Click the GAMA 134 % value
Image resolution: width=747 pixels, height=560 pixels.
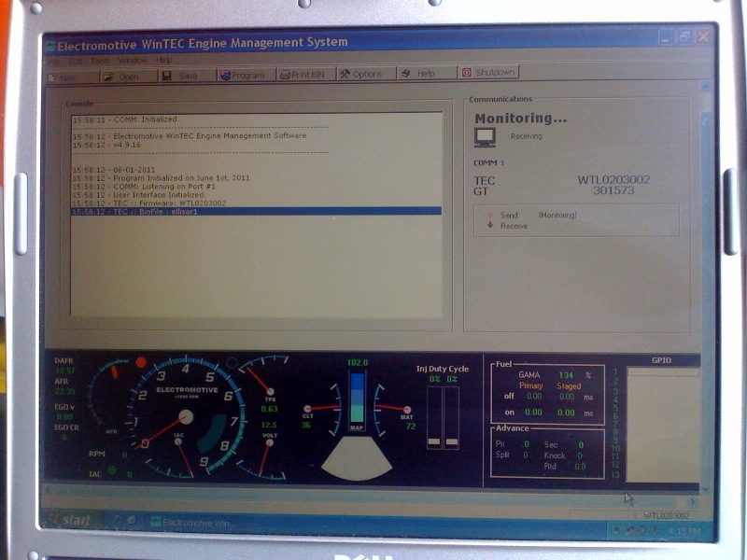(567, 375)
